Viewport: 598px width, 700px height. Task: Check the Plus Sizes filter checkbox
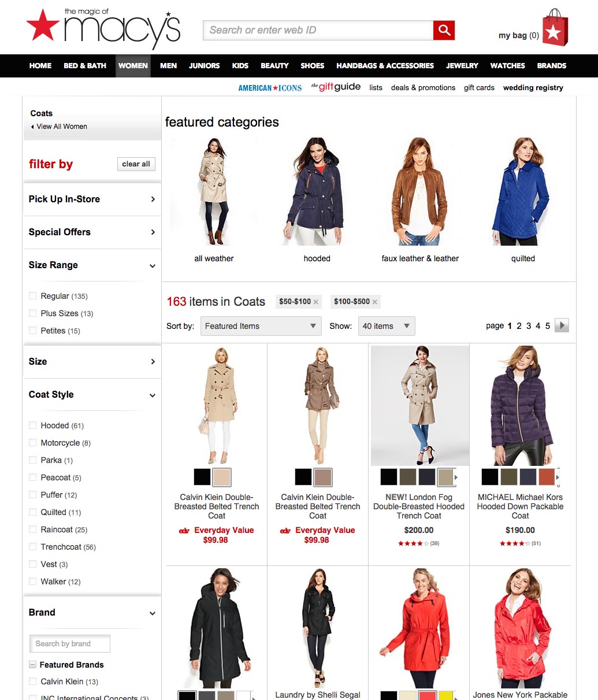33,313
